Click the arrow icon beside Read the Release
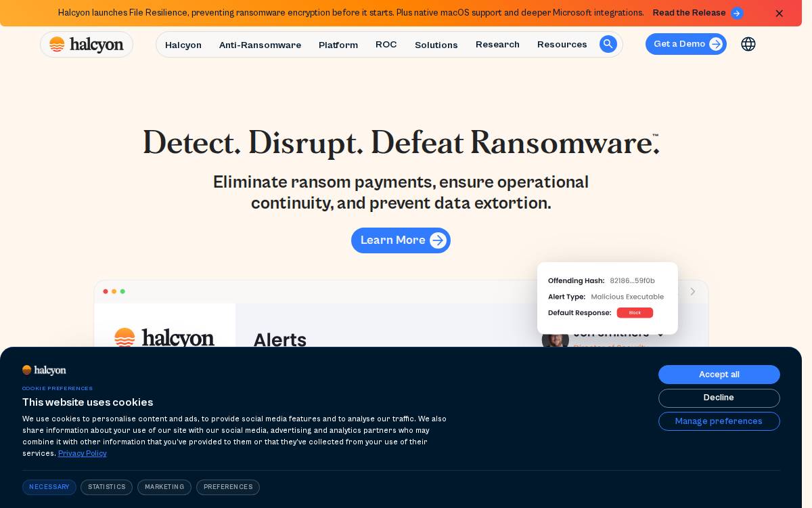 737,13
